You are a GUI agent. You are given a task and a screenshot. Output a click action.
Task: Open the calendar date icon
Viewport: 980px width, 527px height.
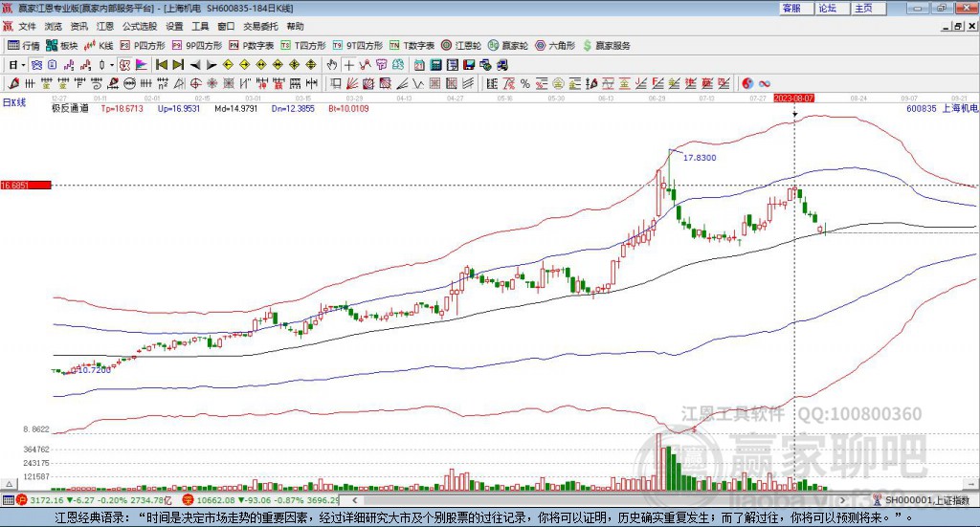tap(419, 65)
